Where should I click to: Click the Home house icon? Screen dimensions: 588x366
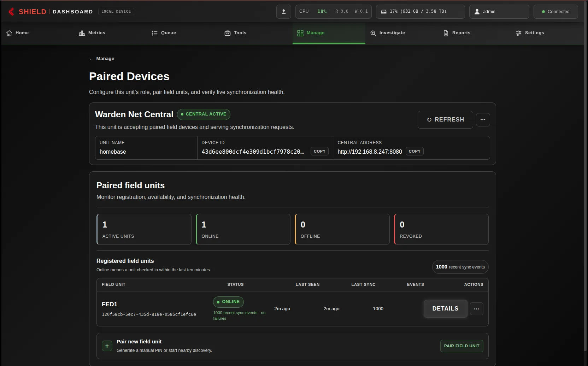coord(9,33)
